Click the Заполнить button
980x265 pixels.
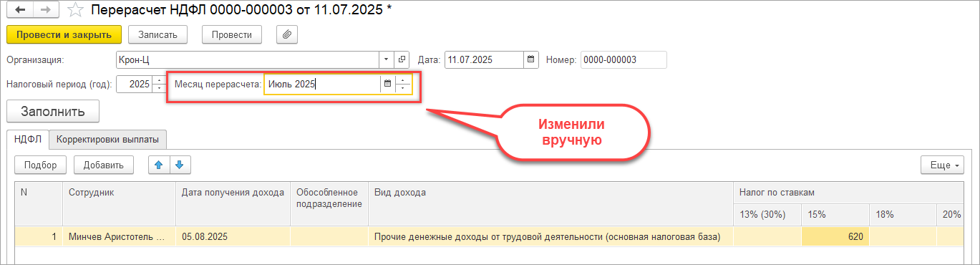(x=53, y=112)
